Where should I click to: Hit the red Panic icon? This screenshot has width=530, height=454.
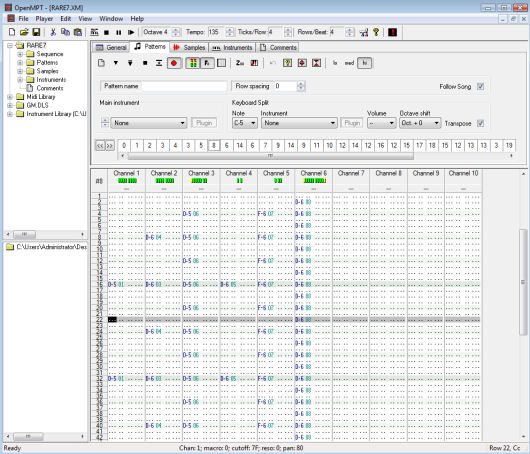392,32
